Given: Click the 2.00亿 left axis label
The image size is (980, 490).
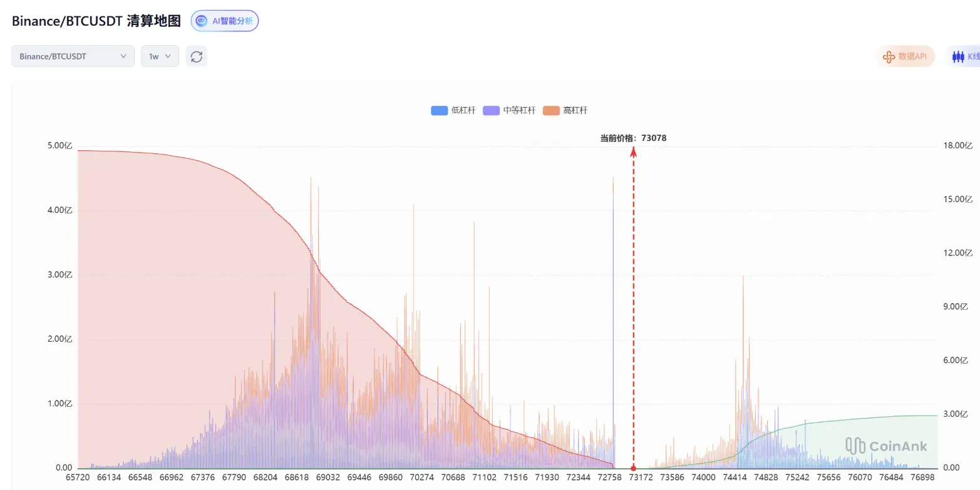Looking at the screenshot, I should (x=60, y=339).
